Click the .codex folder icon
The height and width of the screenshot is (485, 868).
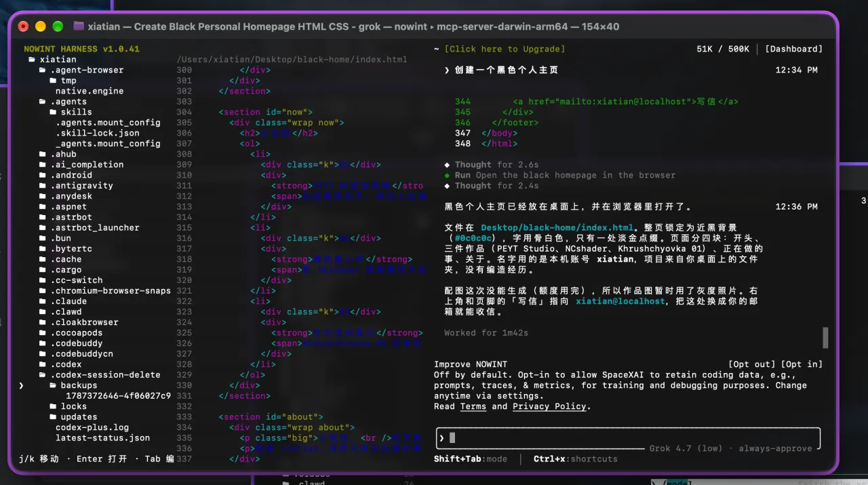tap(43, 364)
